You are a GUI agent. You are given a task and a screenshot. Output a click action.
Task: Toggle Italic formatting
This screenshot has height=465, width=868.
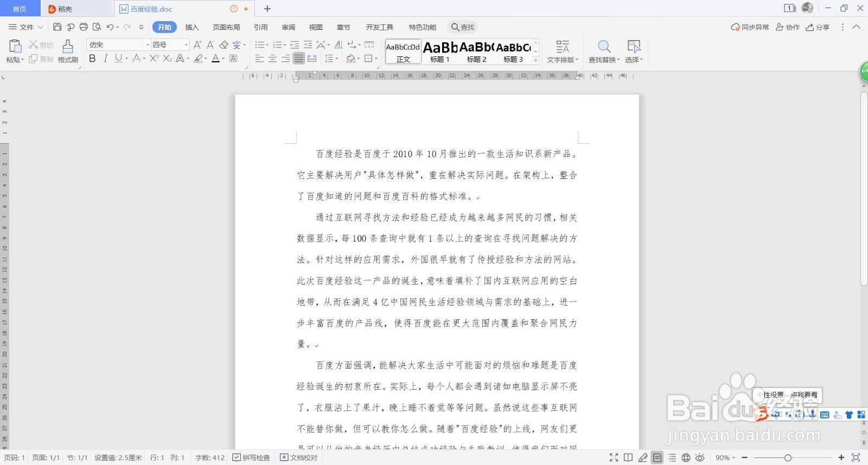105,59
